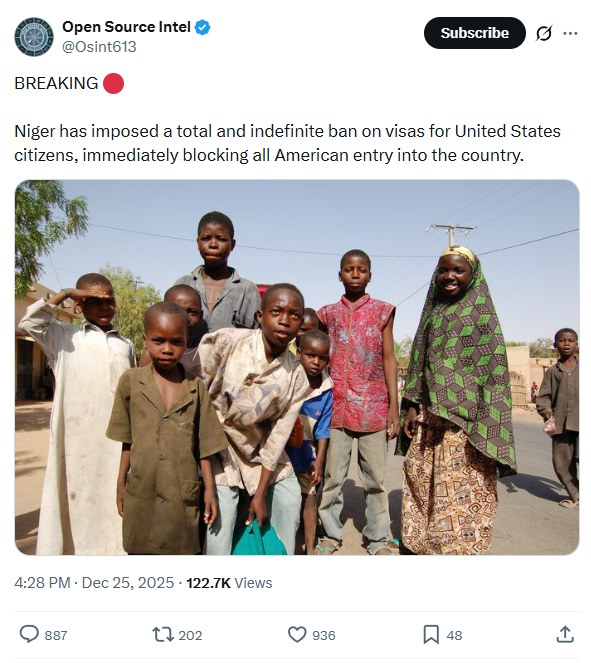Bookmark this post
This screenshot has height=663, width=591.
tap(431, 635)
